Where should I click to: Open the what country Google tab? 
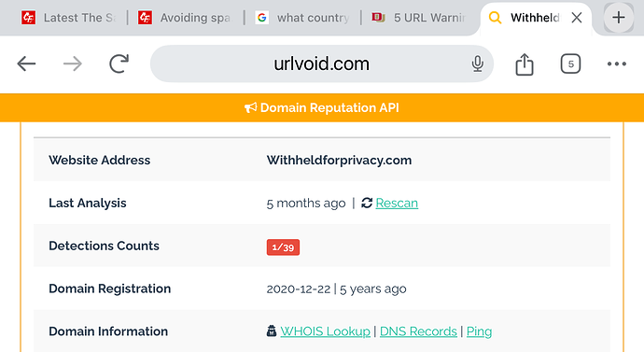tap(302, 18)
